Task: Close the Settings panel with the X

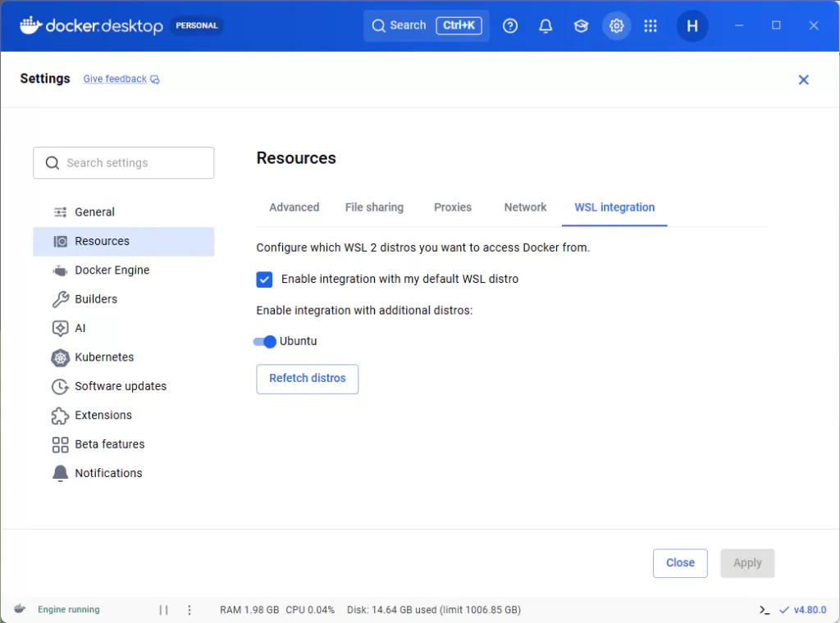Action: click(803, 80)
